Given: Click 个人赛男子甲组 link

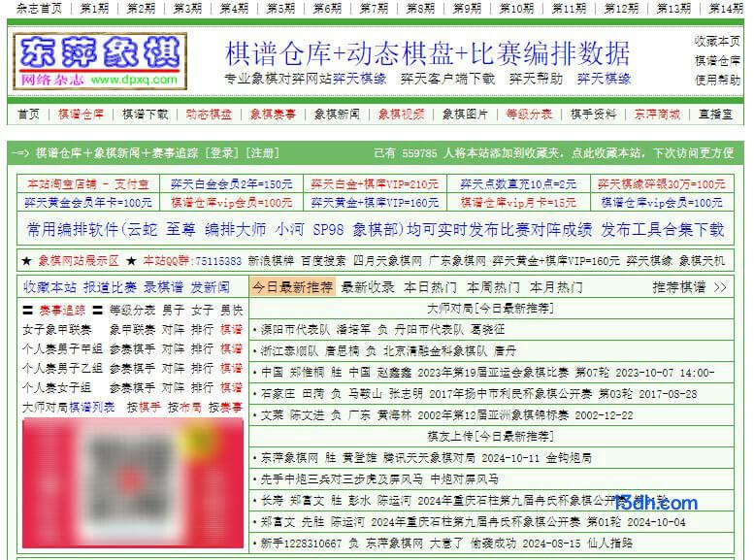Looking at the screenshot, I should (62, 348).
